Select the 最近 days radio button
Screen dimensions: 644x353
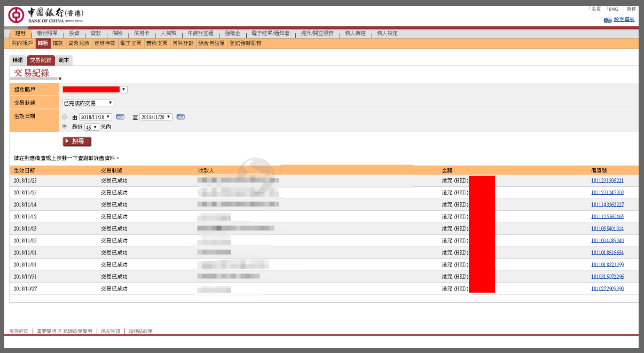point(65,127)
